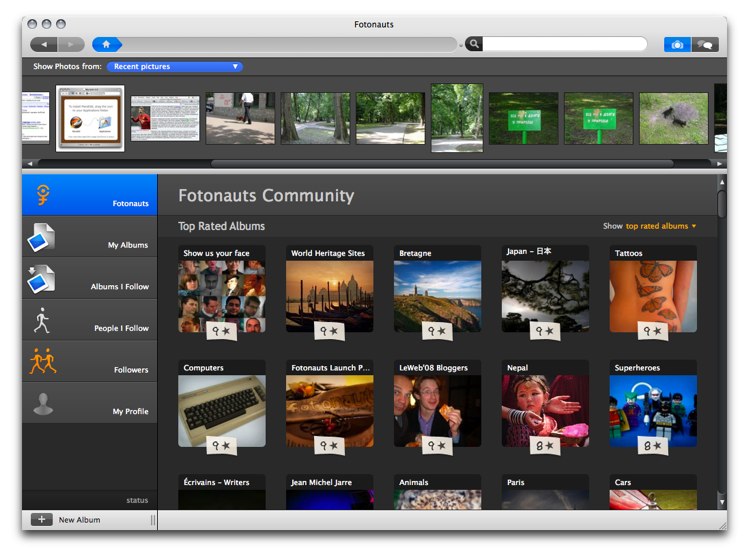Click rating badge on Computers album
The image size is (749, 550).
[221, 445]
